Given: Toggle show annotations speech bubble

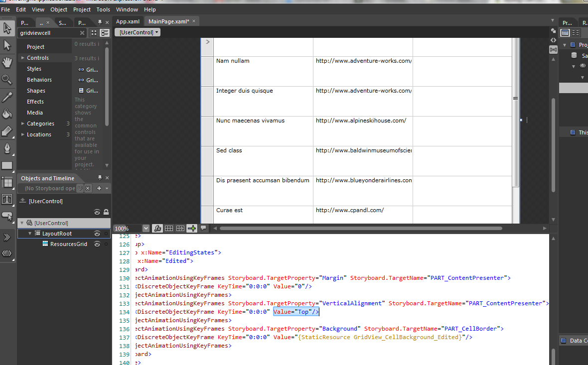Looking at the screenshot, I should click(x=203, y=228).
